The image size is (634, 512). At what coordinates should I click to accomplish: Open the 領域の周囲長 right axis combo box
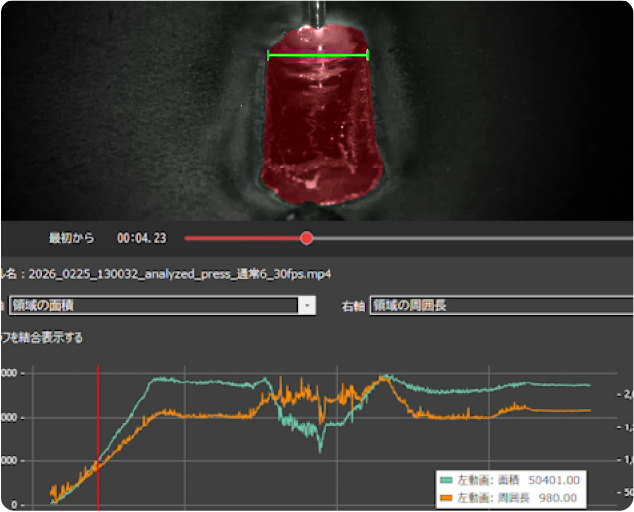[x=502, y=305]
